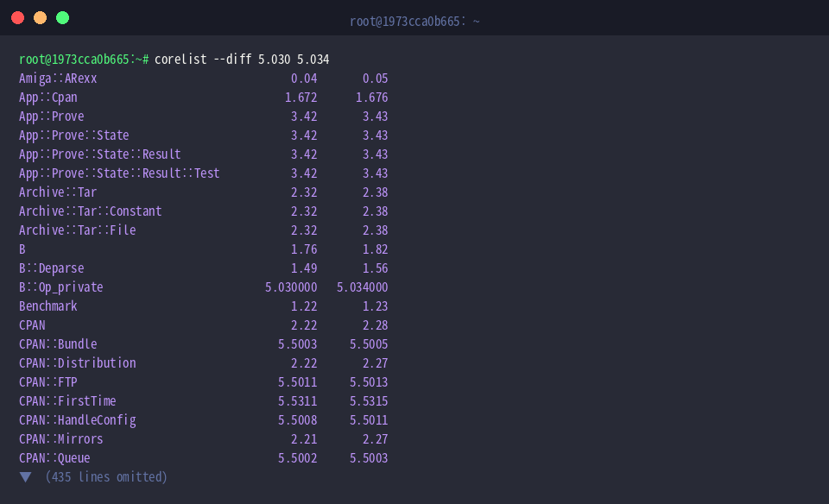Maximize the terminal using the green button
The height and width of the screenshot is (504, 829).
click(x=62, y=18)
